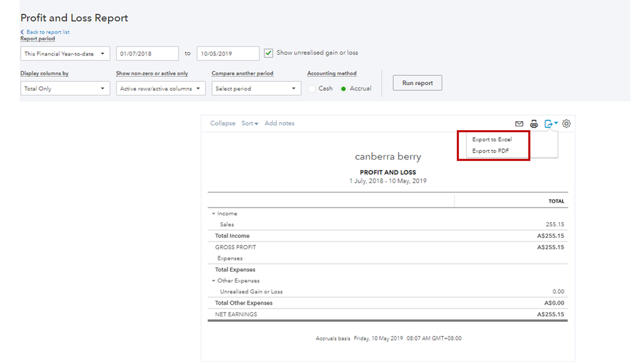Click NET EARNINGS amount A$255.15

click(551, 314)
